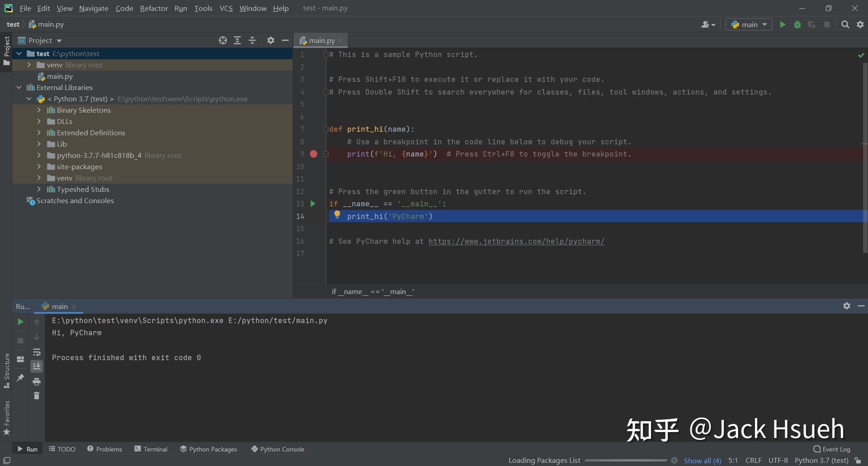Viewport: 868px width, 466px height.
Task: Open the main run configuration dropdown
Action: click(x=749, y=24)
